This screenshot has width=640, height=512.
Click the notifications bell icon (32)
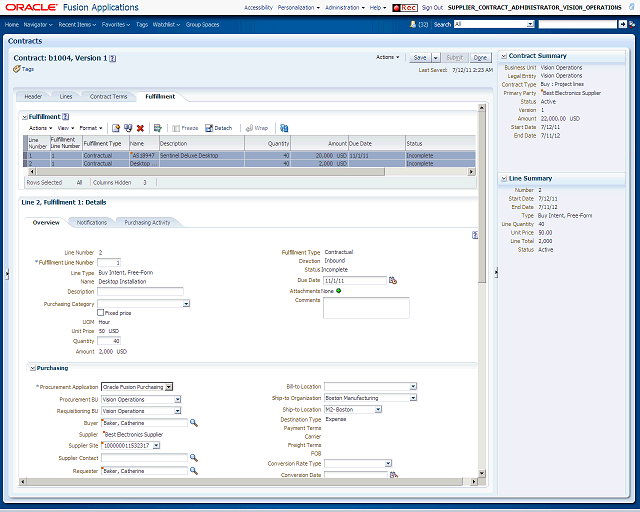click(x=413, y=24)
